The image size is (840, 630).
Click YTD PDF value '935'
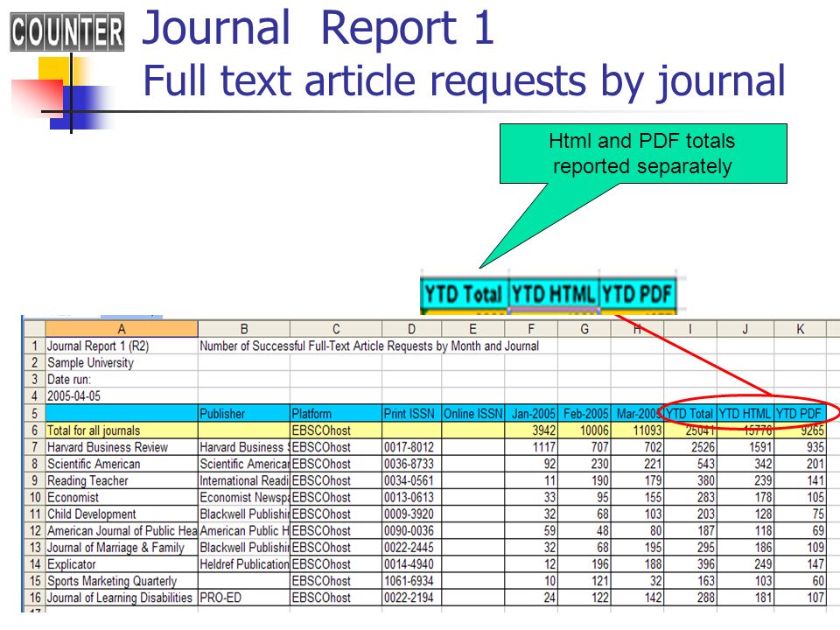coord(800,446)
